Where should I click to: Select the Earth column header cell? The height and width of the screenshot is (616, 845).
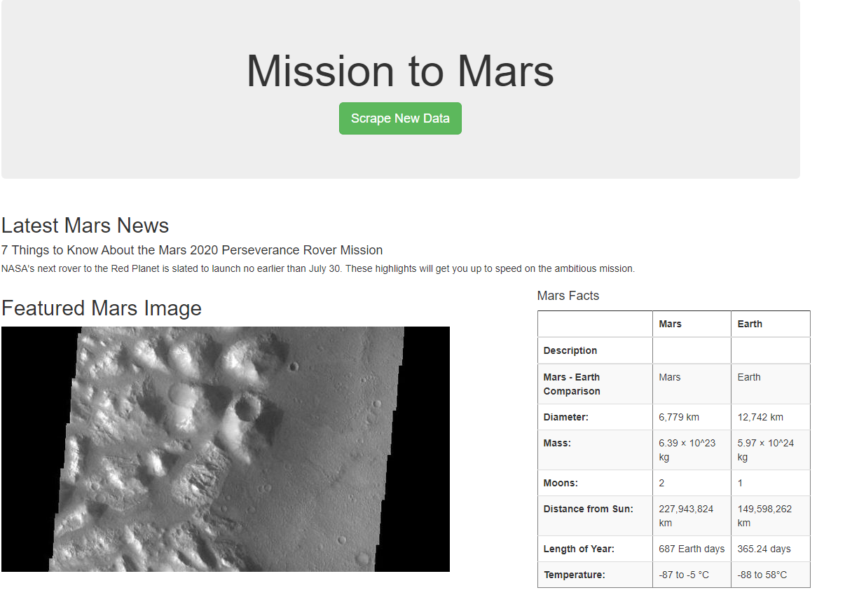click(750, 324)
